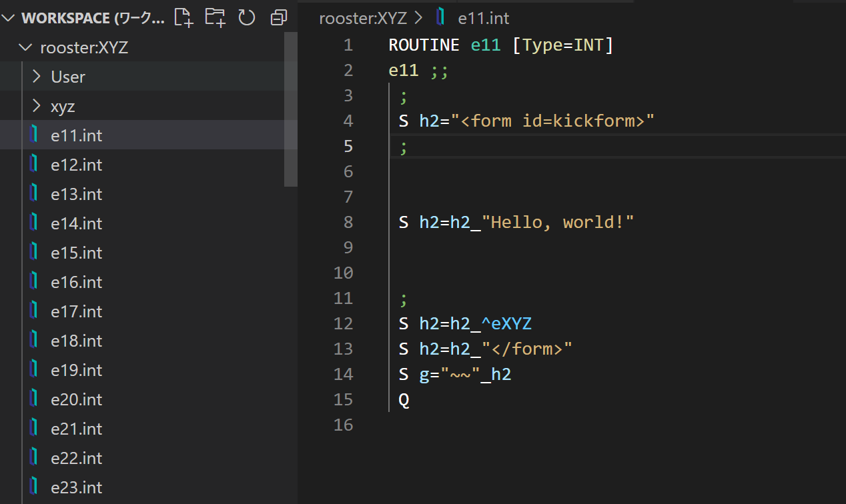Open e13.int from the file tree
The image size is (846, 504).
coord(77,194)
